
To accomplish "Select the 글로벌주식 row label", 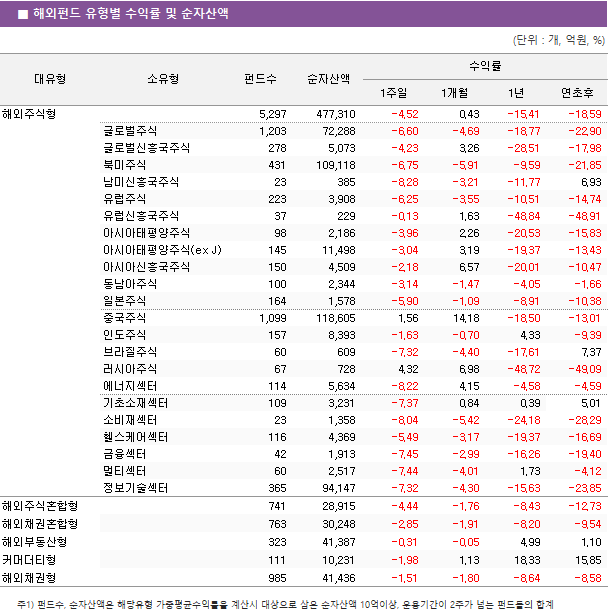I will (x=130, y=131).
